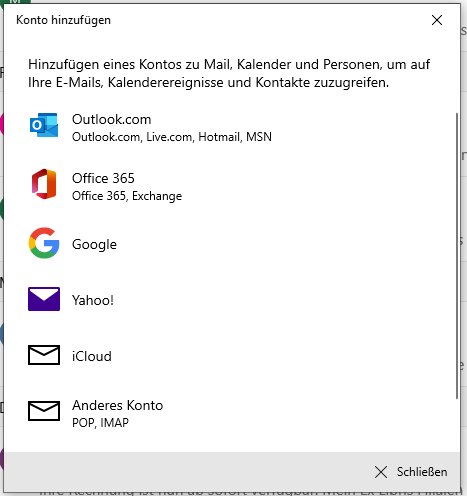Click the subtitle 'Outlook.com, Live.com, Hotmail, MSN'
The height and width of the screenshot is (496, 467).
click(172, 137)
